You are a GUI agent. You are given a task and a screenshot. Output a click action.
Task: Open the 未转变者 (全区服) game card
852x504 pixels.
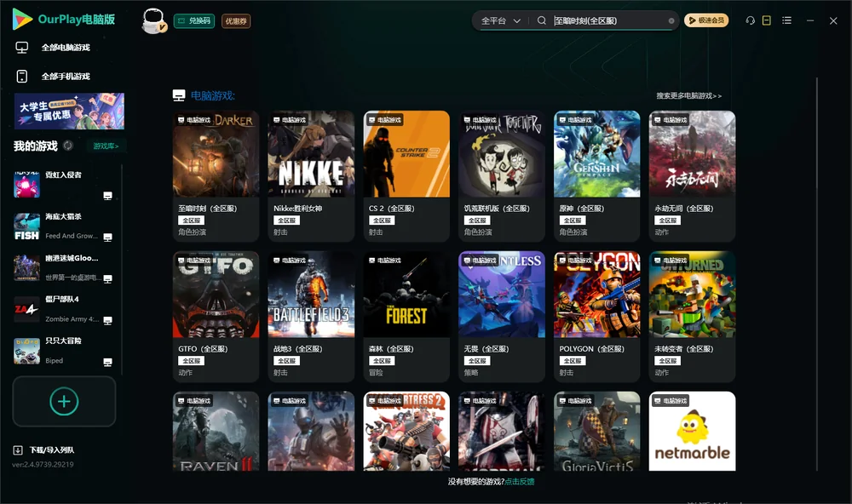coord(692,317)
